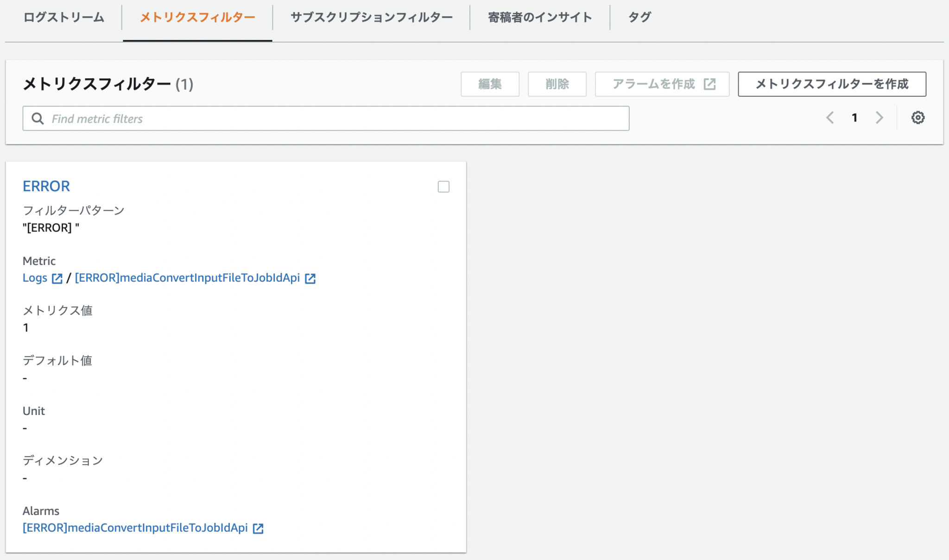Click the search magnifier icon
The width and height of the screenshot is (949, 560).
pos(38,119)
